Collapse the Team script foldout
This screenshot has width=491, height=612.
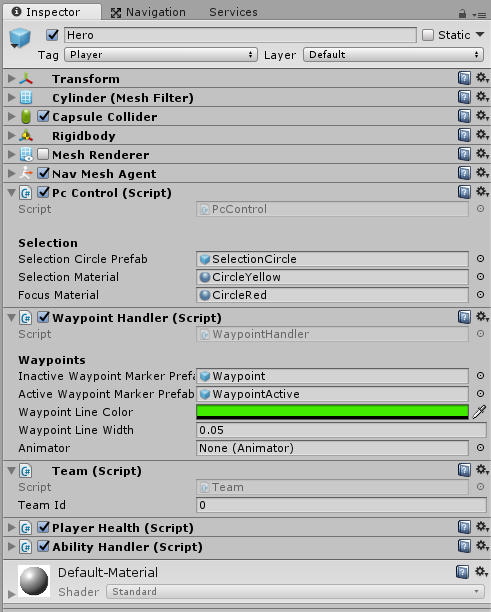[11, 471]
